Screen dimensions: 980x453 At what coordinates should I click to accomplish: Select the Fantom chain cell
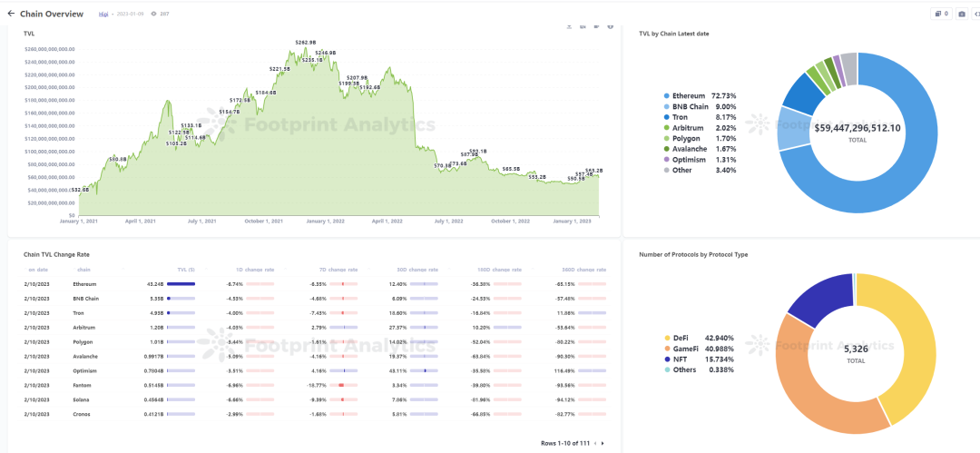(x=82, y=386)
